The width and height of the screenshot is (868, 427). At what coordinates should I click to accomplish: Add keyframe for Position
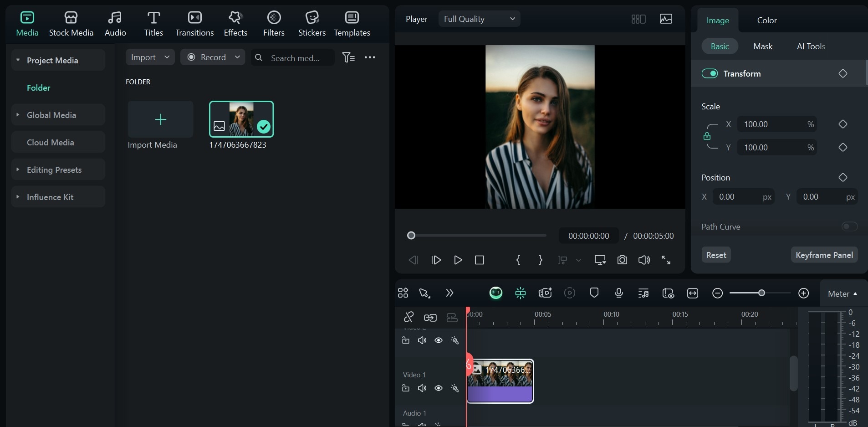click(x=843, y=177)
